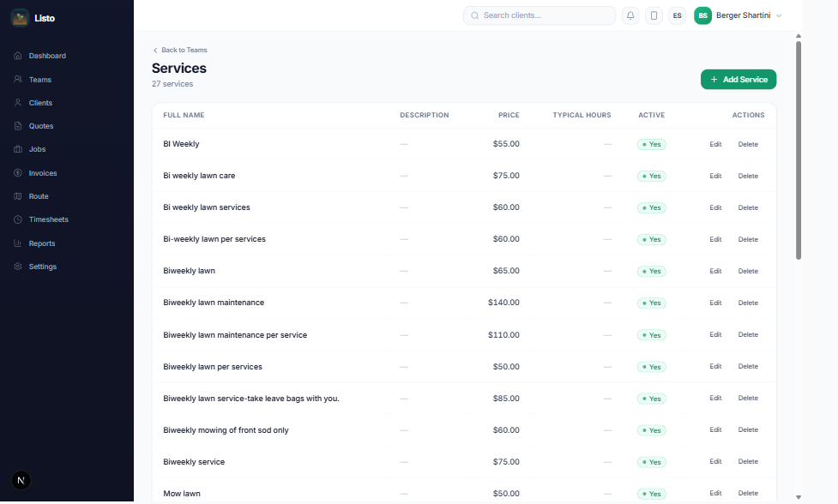This screenshot has width=838, height=504.
Task: Focus the Search clients field
Action: tap(540, 15)
